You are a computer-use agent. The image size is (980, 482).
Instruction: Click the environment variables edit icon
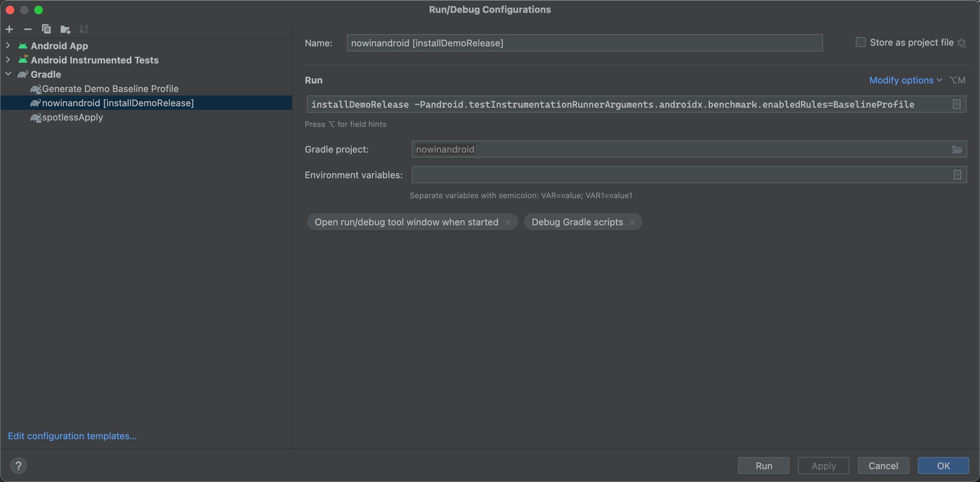click(x=958, y=175)
